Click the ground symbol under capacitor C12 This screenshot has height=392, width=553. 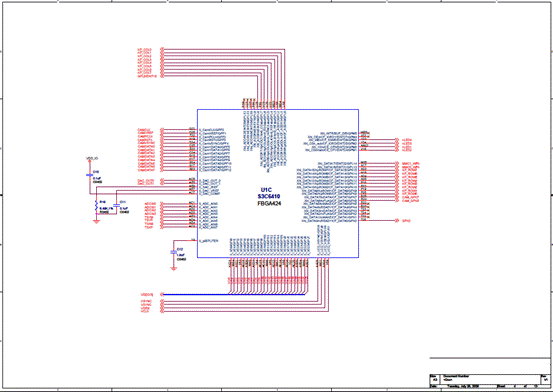(x=173, y=269)
